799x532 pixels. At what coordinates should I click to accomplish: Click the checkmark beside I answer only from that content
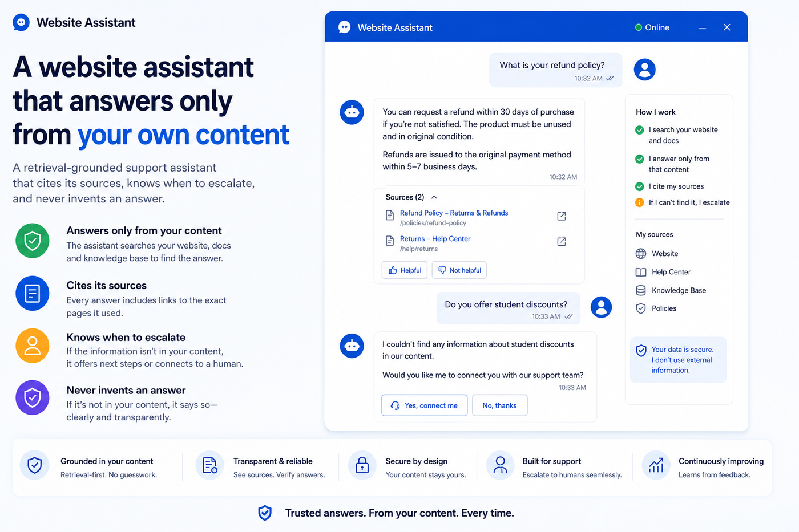point(640,159)
